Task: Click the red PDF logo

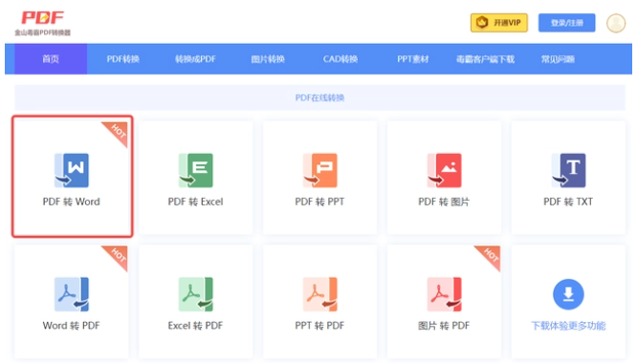Action: tap(43, 17)
